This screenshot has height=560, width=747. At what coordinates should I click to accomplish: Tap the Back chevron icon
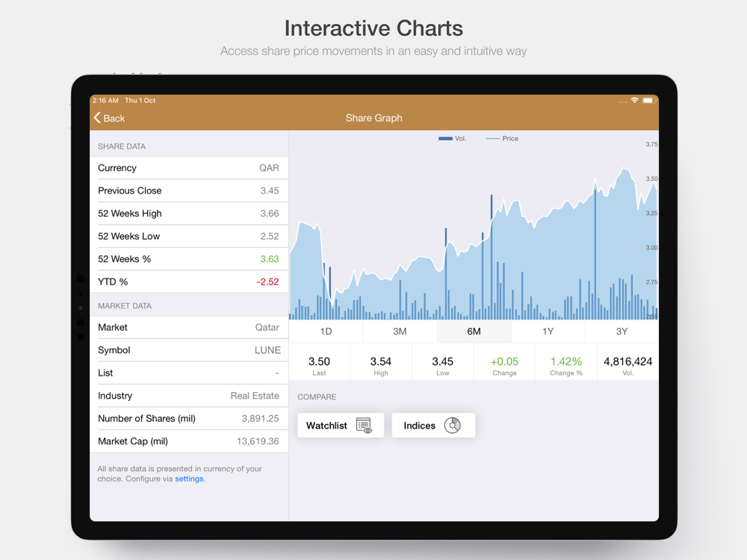pyautogui.click(x=97, y=118)
